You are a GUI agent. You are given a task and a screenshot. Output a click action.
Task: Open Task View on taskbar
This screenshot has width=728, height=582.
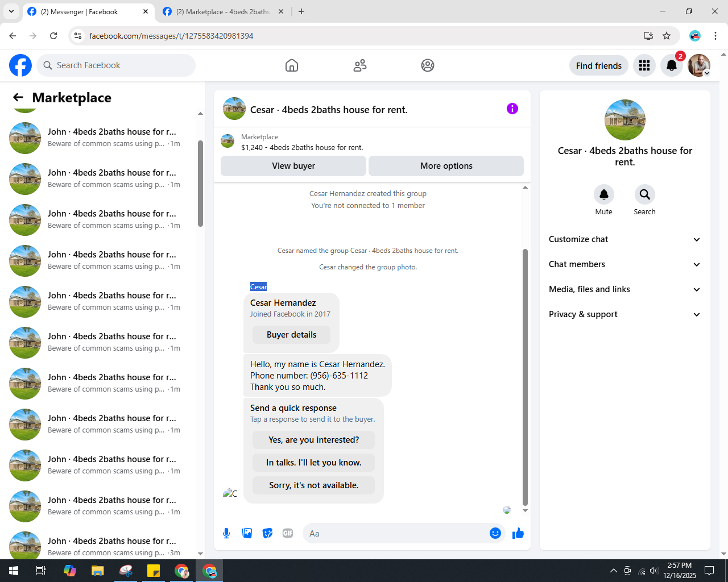(41, 571)
